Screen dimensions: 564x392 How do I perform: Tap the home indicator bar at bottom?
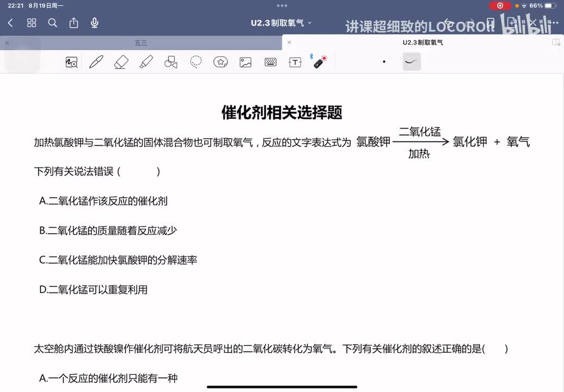282,387
